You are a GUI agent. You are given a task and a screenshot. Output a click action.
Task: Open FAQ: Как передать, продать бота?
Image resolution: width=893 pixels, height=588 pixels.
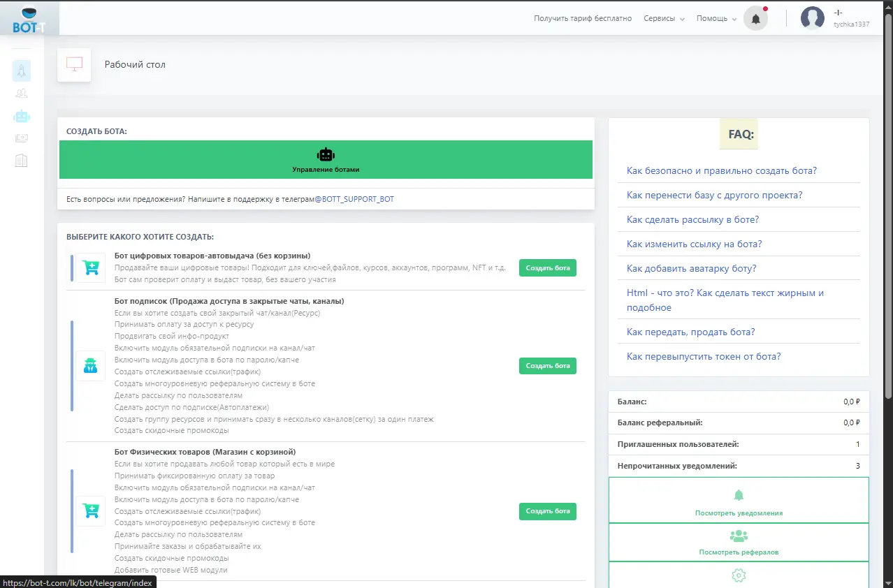(690, 332)
